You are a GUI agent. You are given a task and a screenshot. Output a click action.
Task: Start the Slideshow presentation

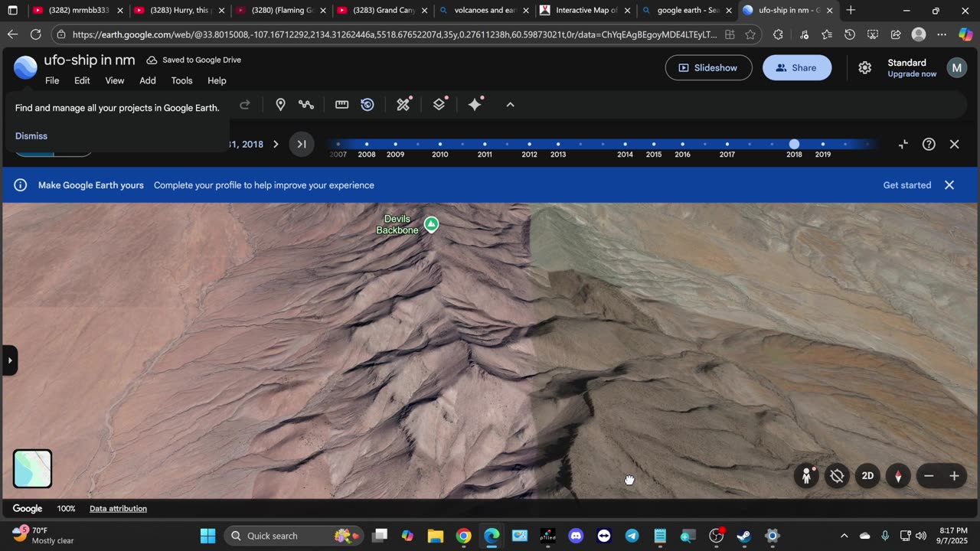[708, 68]
